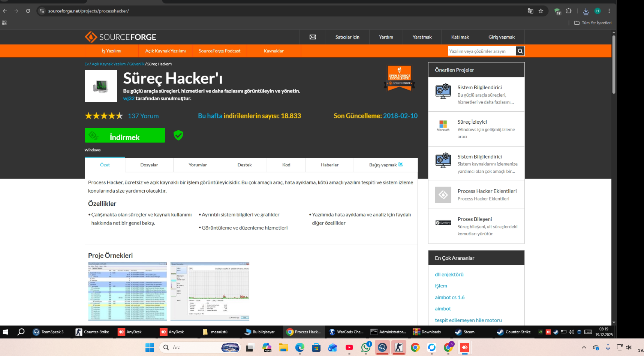Switch to the Haberler tab
The width and height of the screenshot is (644, 356).
point(330,165)
